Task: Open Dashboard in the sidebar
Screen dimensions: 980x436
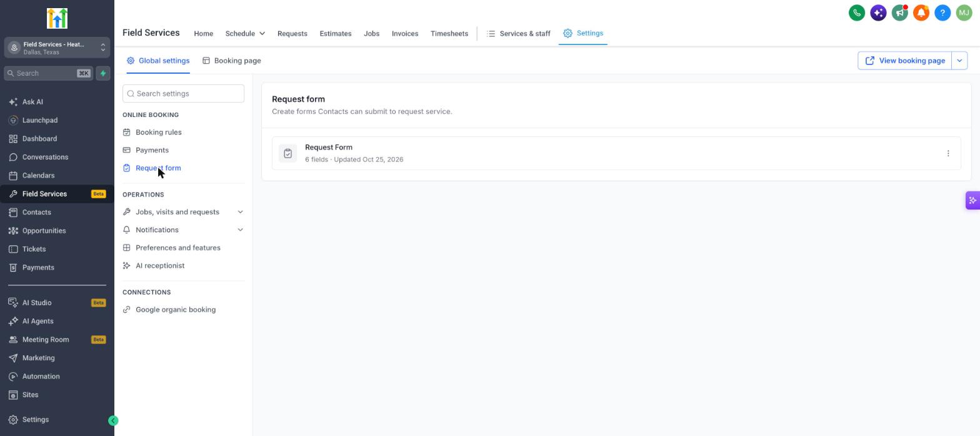Action: 57,139
